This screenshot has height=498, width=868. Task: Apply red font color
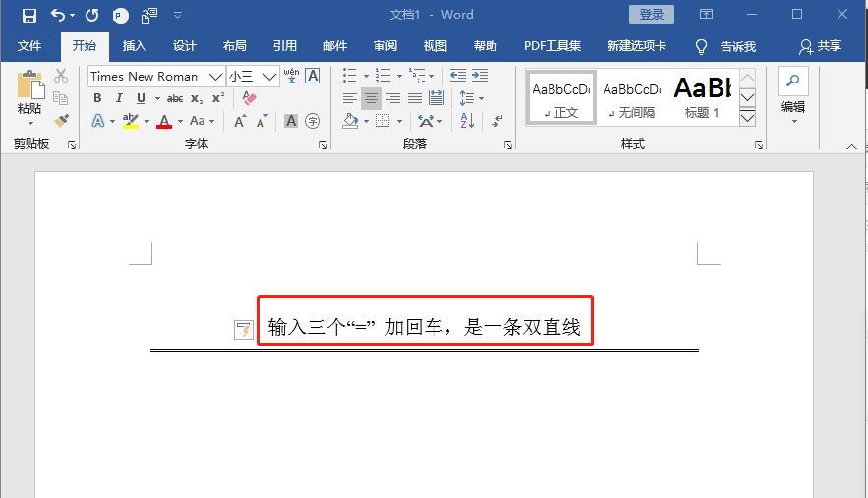pos(164,121)
